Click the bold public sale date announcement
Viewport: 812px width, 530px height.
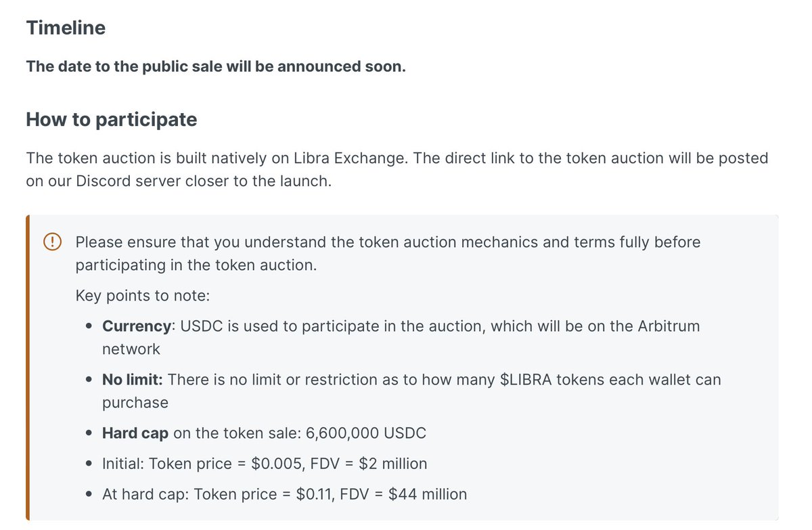[x=216, y=67]
